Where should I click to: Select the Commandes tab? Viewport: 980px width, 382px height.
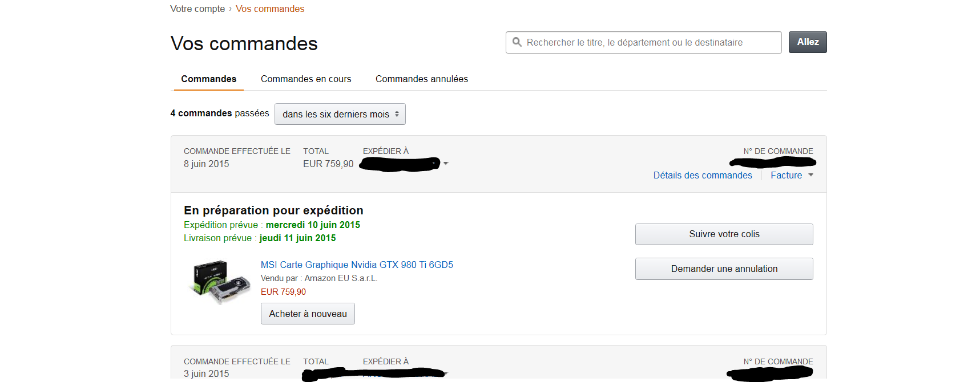pos(208,79)
